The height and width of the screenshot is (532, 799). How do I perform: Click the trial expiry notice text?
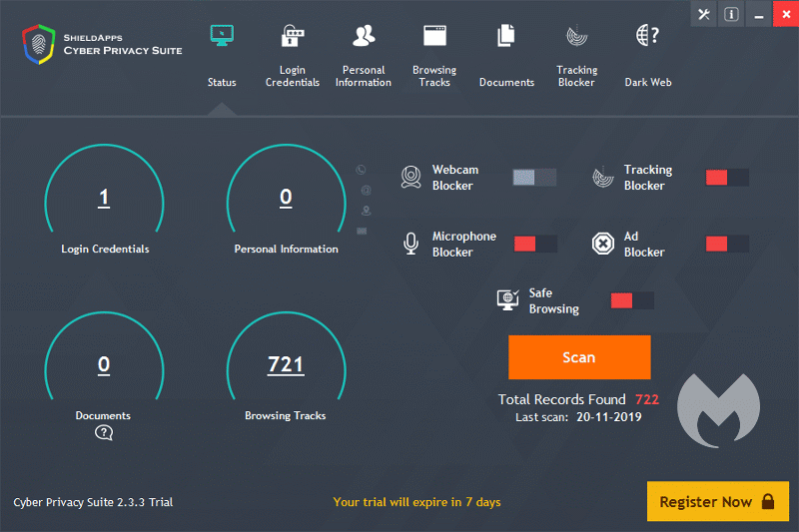(x=416, y=502)
